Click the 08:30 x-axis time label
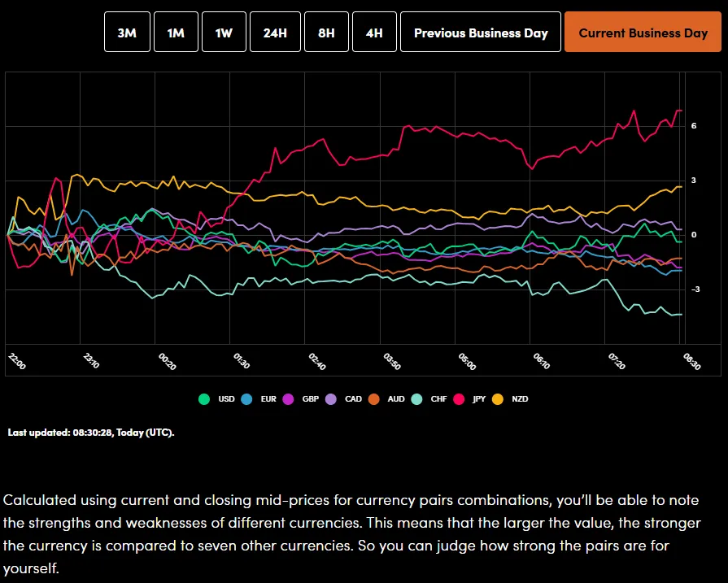 click(x=691, y=362)
